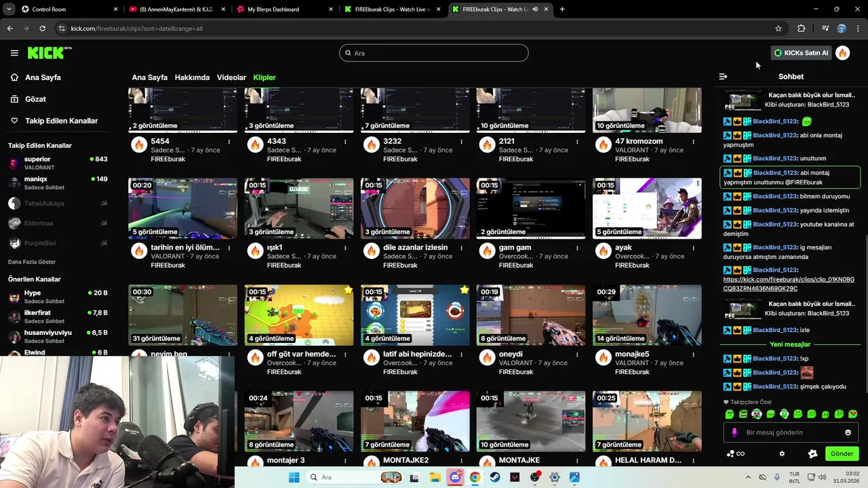Viewport: 868px width, 488px height.
Task: Open options menu for clip ayak
Action: (x=693, y=248)
